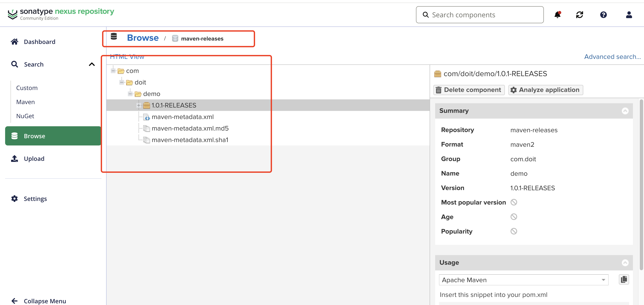Copy the Maven snippet to clipboard

click(624, 279)
